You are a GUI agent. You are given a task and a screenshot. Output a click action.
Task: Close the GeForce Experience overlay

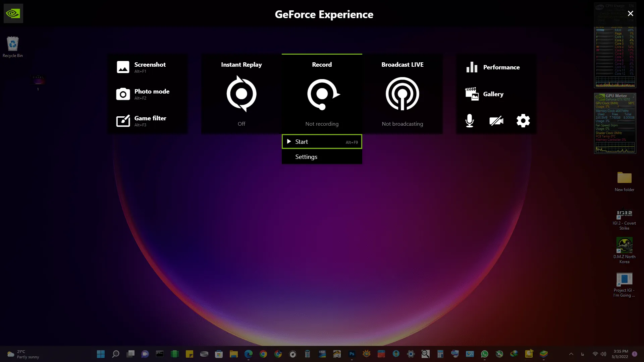tap(630, 13)
